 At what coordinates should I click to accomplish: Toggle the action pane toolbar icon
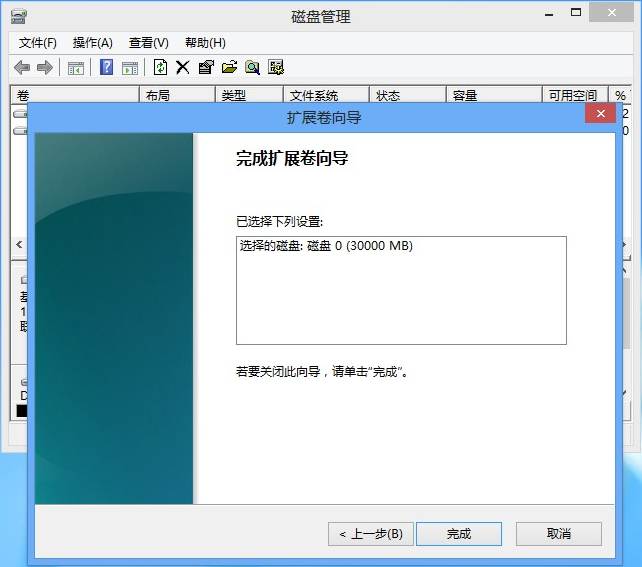tap(130, 68)
